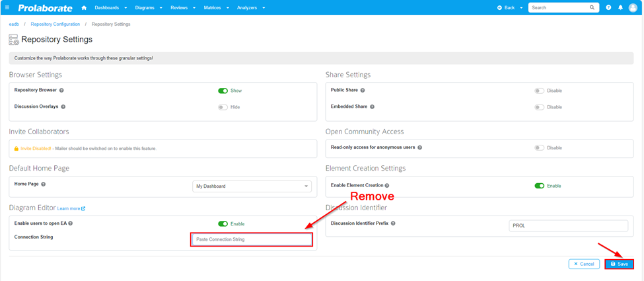Click the Repository Browser help icon
This screenshot has width=644, height=281.
tap(61, 90)
